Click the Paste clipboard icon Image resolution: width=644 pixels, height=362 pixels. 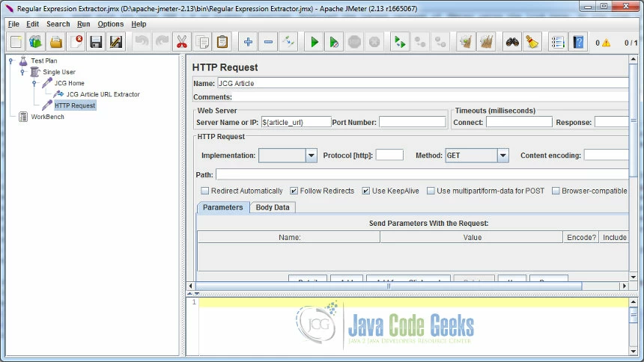(x=222, y=42)
